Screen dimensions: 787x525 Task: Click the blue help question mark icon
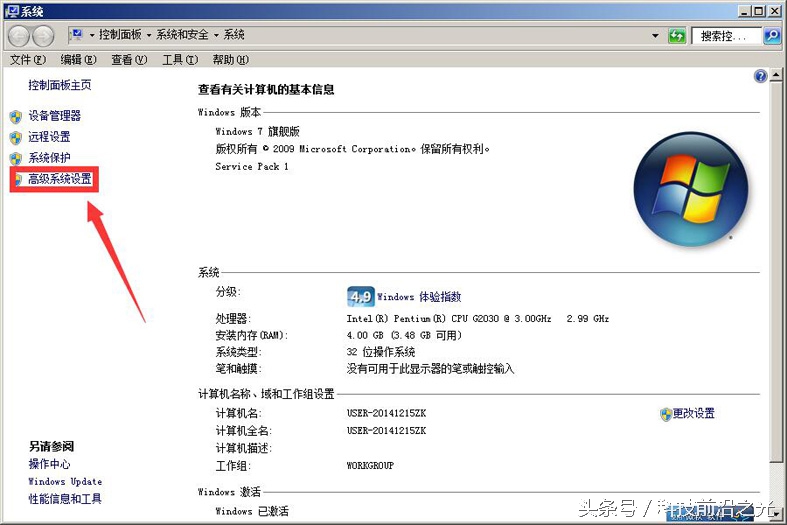[x=760, y=76]
